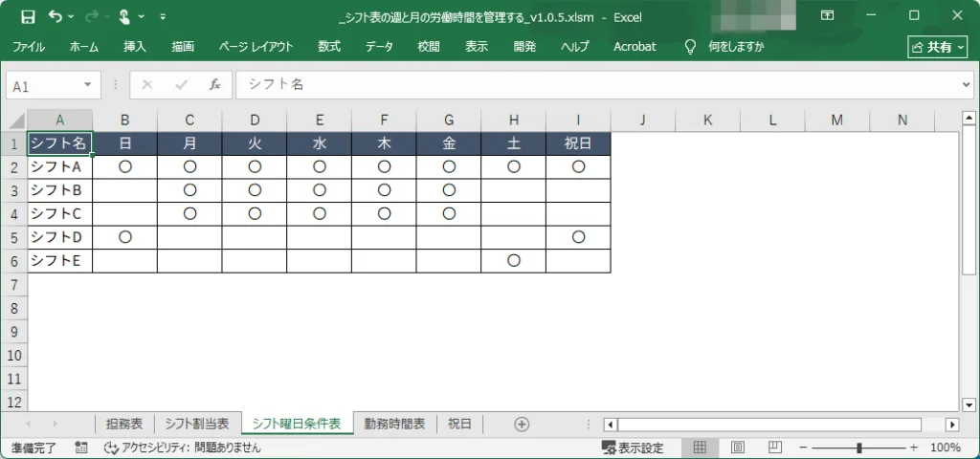Undo the last action
980x459 pixels.
point(55,16)
